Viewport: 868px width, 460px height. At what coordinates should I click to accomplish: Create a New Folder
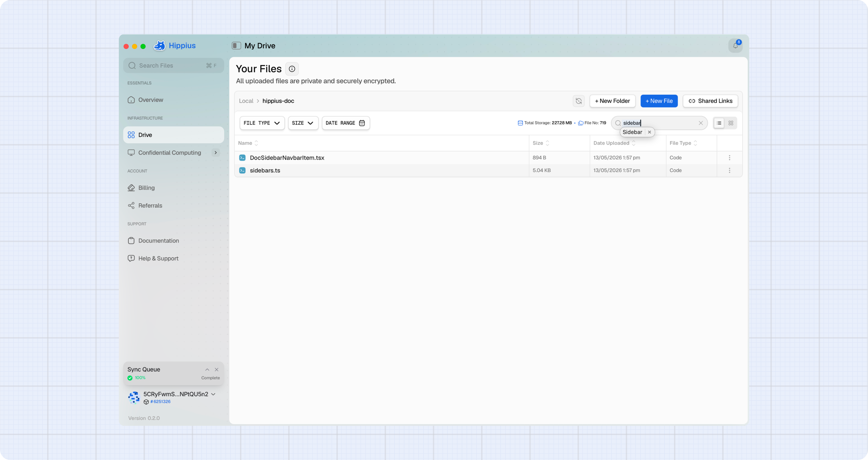612,101
